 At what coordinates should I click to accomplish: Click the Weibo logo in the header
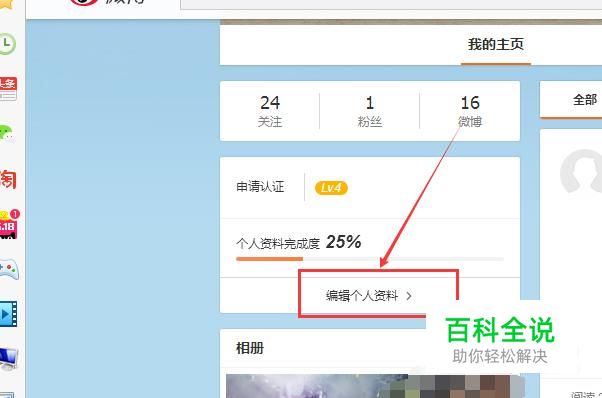pos(108,2)
